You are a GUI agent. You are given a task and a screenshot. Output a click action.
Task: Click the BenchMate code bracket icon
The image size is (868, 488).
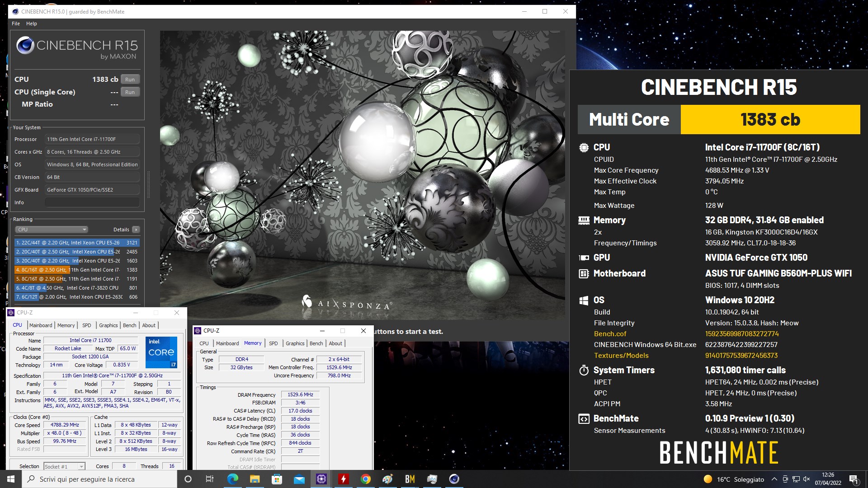tap(584, 419)
